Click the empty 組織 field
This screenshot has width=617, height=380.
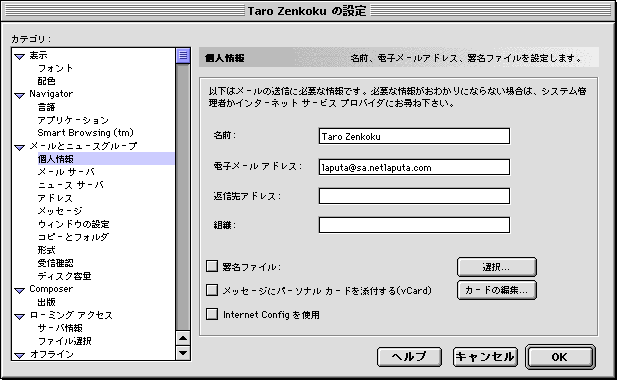(x=414, y=225)
